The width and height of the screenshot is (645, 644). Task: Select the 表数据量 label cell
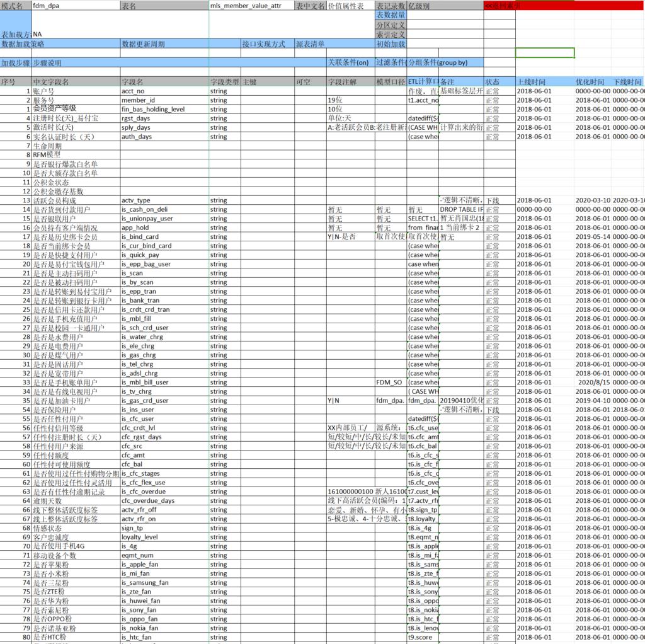pos(391,15)
